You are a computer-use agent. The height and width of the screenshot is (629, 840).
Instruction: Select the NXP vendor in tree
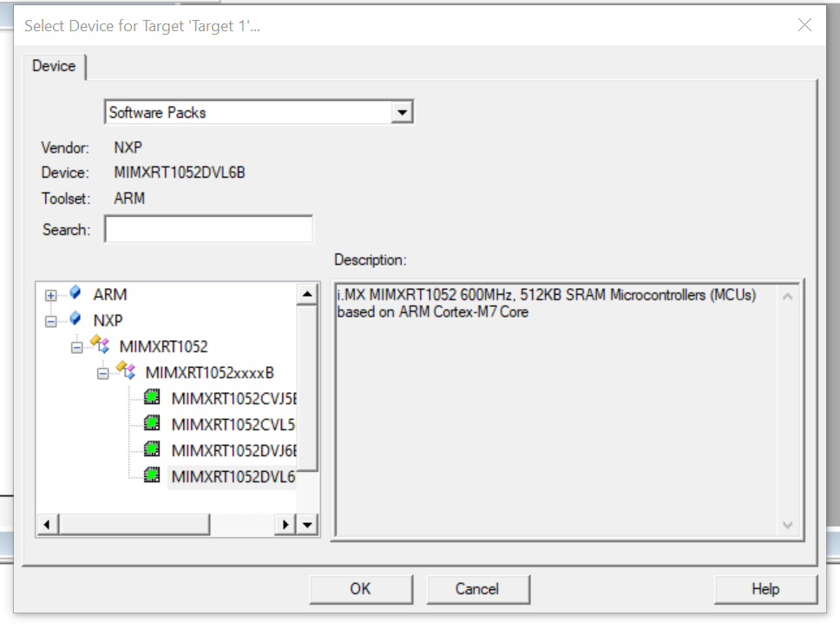[x=108, y=320]
